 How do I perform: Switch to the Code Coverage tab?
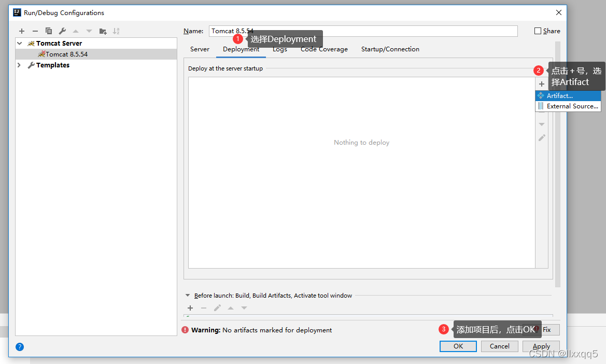point(325,49)
